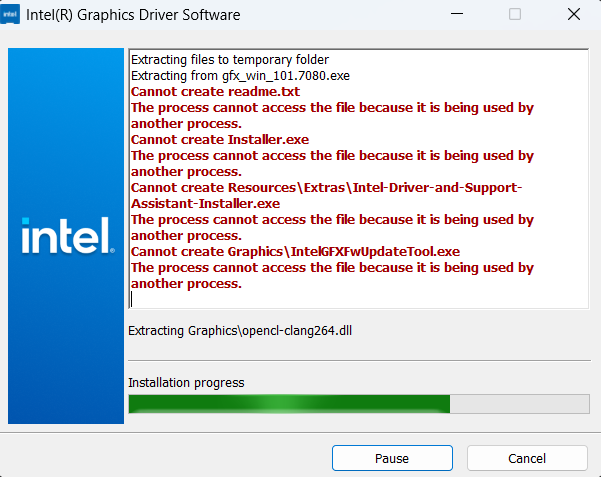Select "Extracting from gfx_win_101.7080.exe" log line
Screen dimensions: 601x477
tap(240, 76)
